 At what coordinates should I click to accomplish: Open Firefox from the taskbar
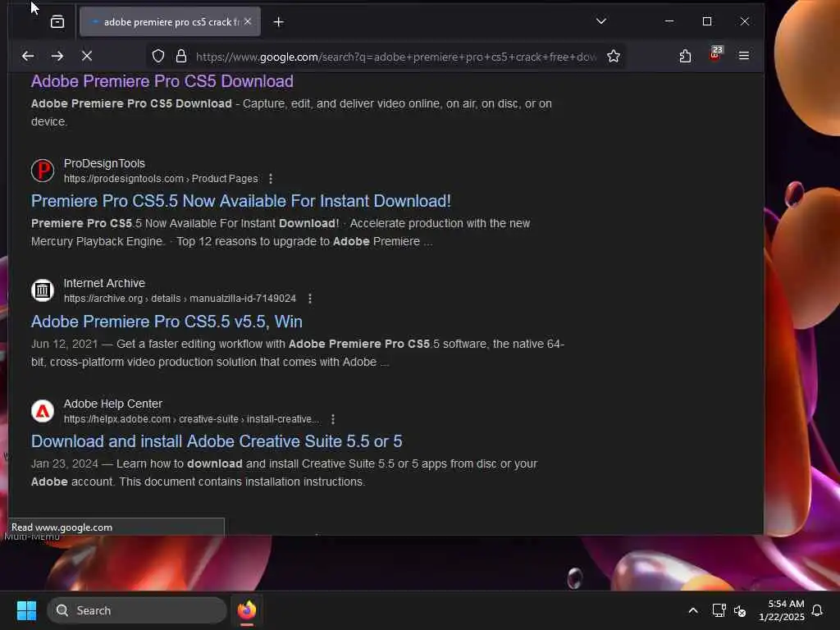click(247, 610)
